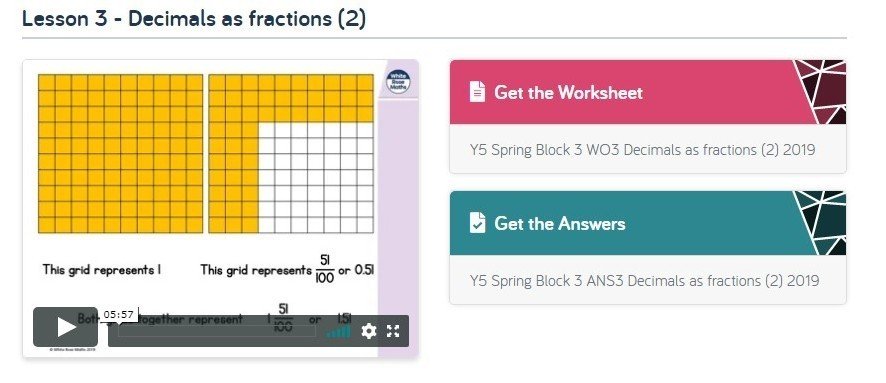Viewport: 886px width, 383px height.
Task: Click the purple sidebar of video
Action: pos(398,226)
